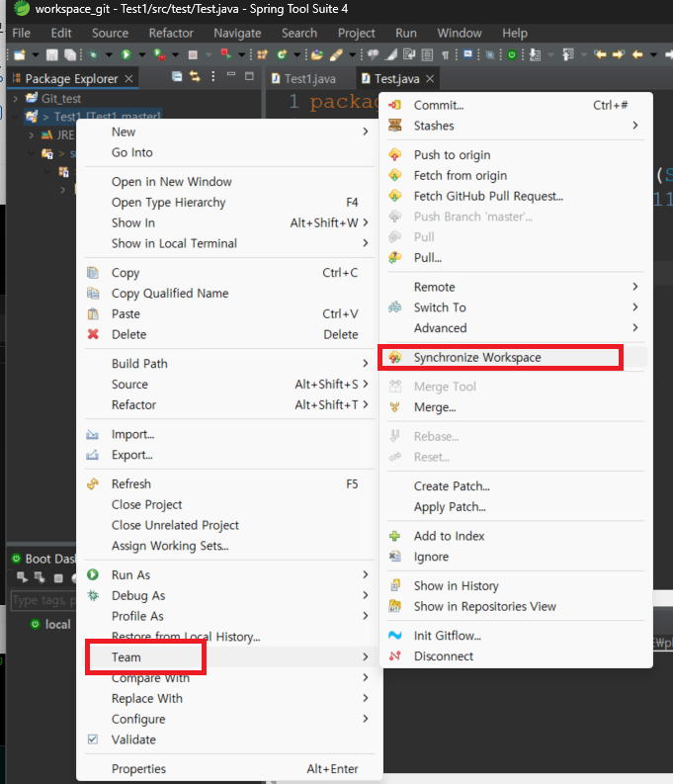The width and height of the screenshot is (673, 784).
Task: Choose Init Gitflow...
Action: coord(515,636)
